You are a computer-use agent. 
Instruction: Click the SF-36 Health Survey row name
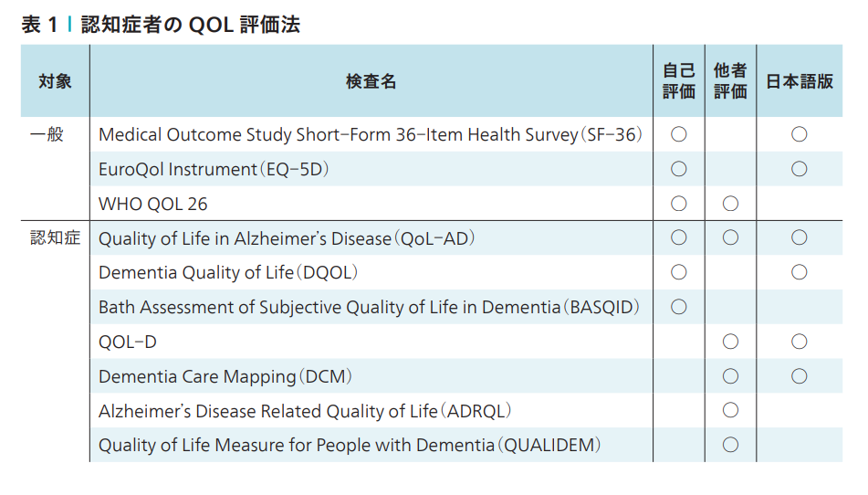(370, 135)
